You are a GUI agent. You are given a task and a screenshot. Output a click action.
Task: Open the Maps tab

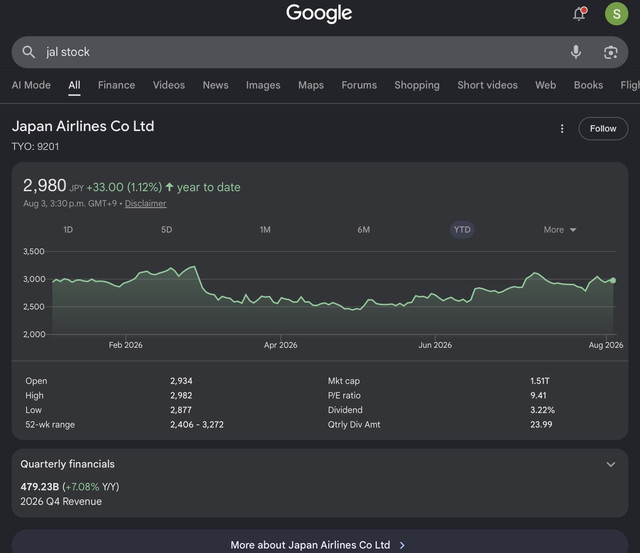(x=311, y=85)
